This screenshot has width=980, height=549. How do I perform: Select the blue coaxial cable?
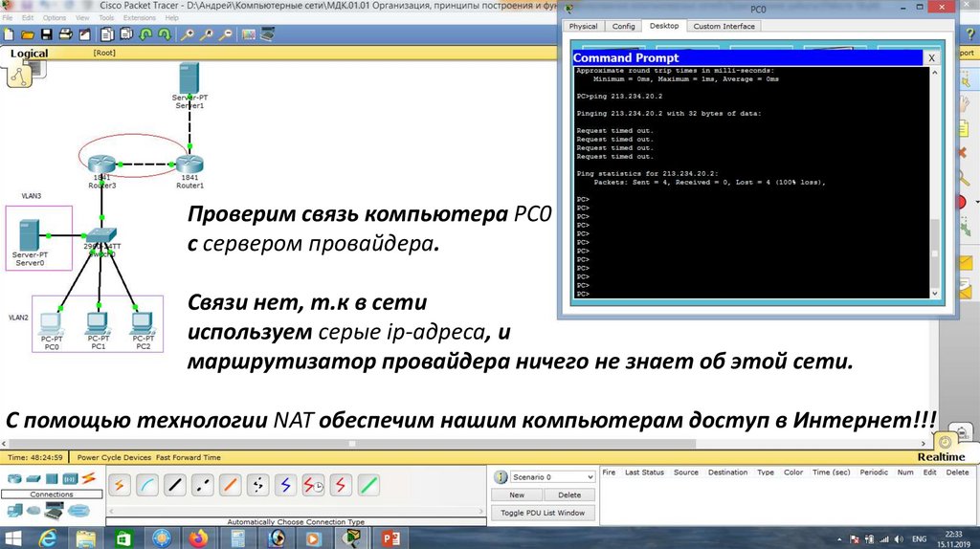tap(285, 485)
